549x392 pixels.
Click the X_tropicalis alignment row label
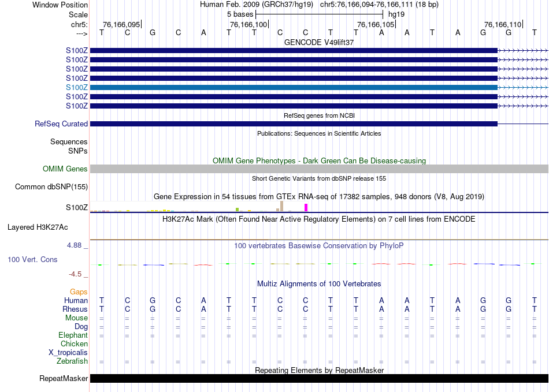pyautogui.click(x=68, y=353)
